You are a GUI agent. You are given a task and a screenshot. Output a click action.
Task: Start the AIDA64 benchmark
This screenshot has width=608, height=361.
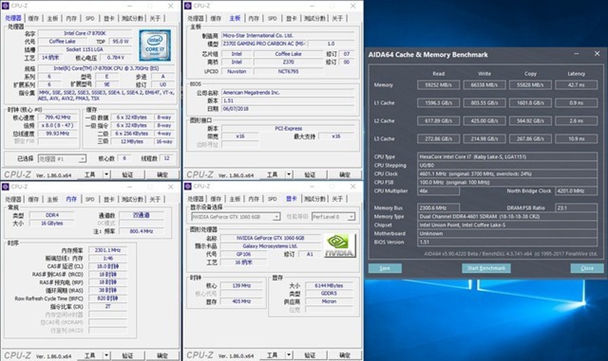[x=486, y=268]
